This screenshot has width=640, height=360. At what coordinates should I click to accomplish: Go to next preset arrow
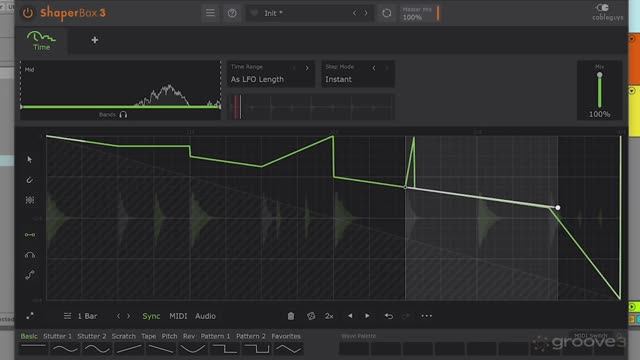[x=366, y=13]
